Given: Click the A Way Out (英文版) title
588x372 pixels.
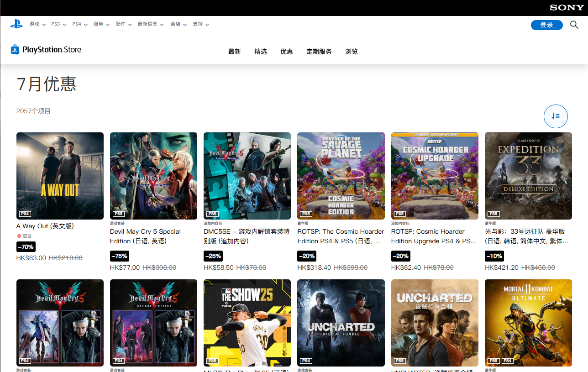Looking at the screenshot, I should 45,226.
